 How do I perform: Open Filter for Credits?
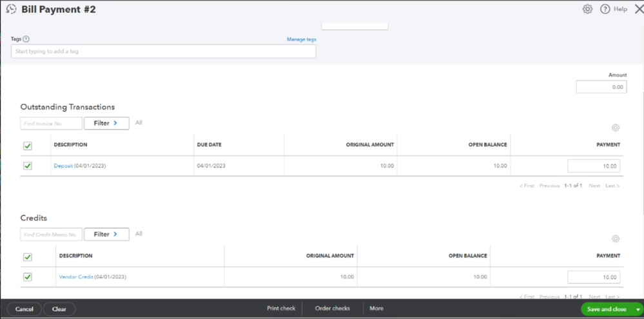tap(106, 234)
